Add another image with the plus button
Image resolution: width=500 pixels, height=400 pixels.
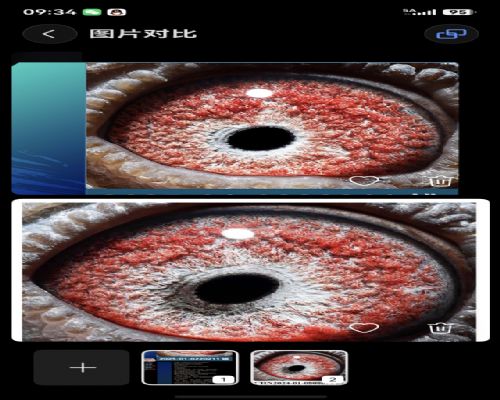82,367
